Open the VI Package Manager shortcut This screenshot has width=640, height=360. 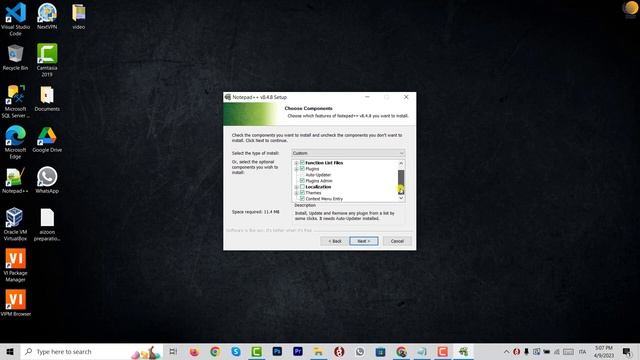(x=16, y=265)
